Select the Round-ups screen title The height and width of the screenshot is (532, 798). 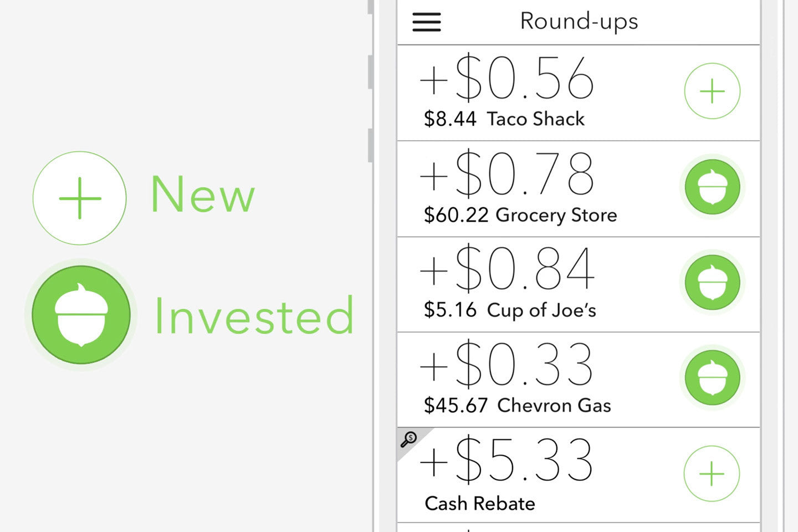click(579, 22)
